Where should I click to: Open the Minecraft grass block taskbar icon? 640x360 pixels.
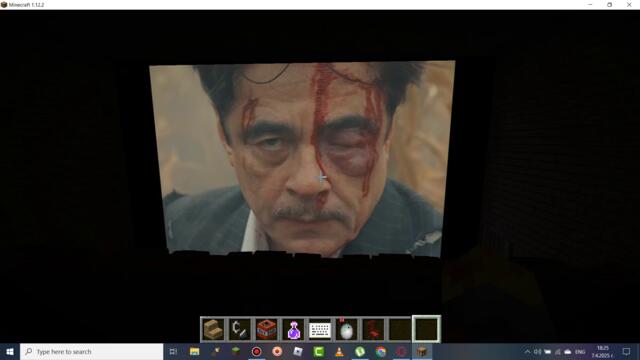[236, 351]
